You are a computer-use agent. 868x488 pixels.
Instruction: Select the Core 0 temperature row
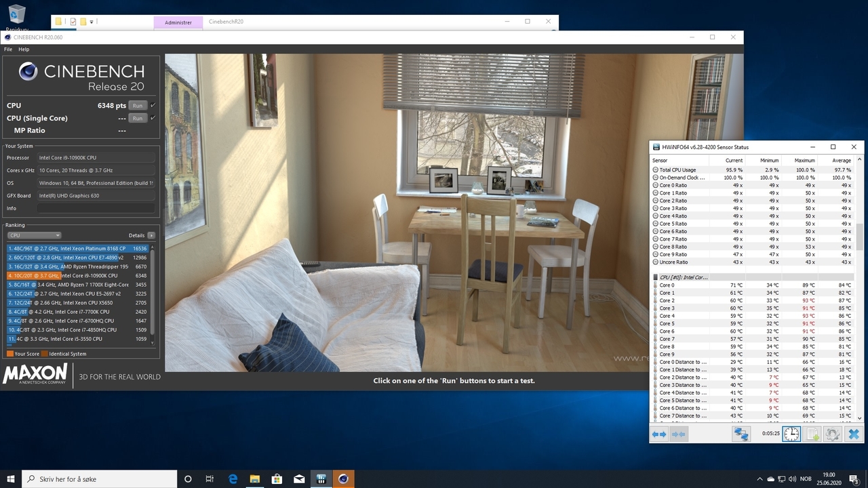pos(753,285)
